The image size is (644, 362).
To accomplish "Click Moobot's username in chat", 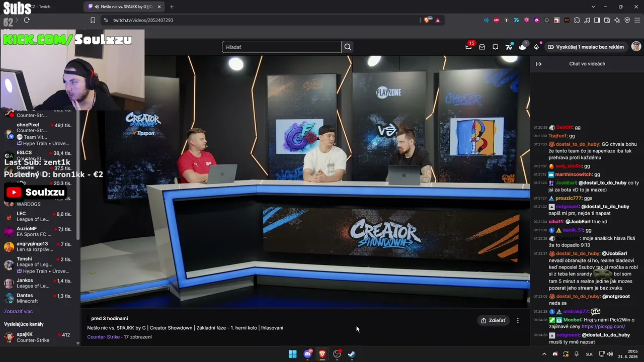I will point(573,320).
